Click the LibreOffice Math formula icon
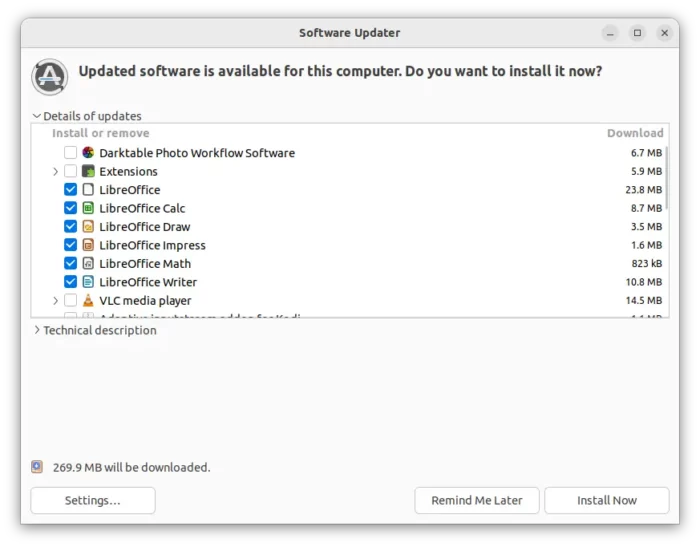The image size is (700, 547). [88, 263]
